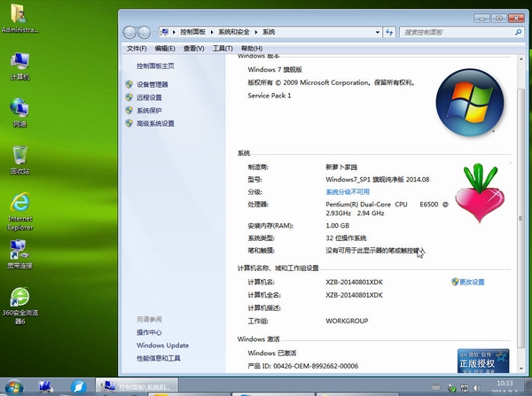The image size is (532, 396).
Task: Click scrollbar down arrow
Action: (520, 369)
